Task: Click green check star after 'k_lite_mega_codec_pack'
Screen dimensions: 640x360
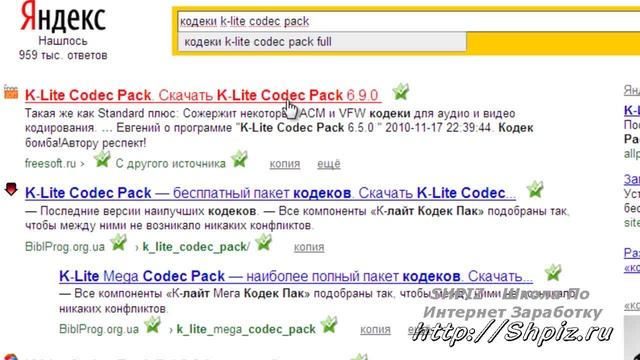Action: pos(329,324)
